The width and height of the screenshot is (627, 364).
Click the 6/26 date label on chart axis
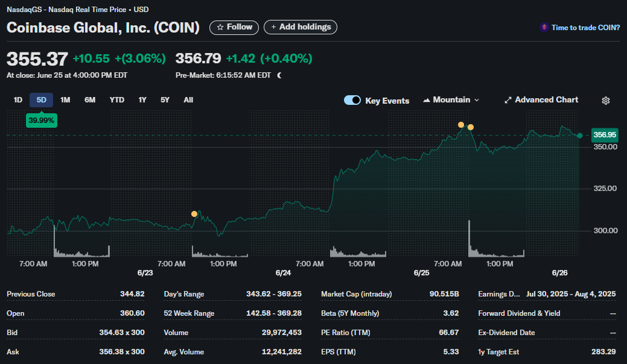560,273
